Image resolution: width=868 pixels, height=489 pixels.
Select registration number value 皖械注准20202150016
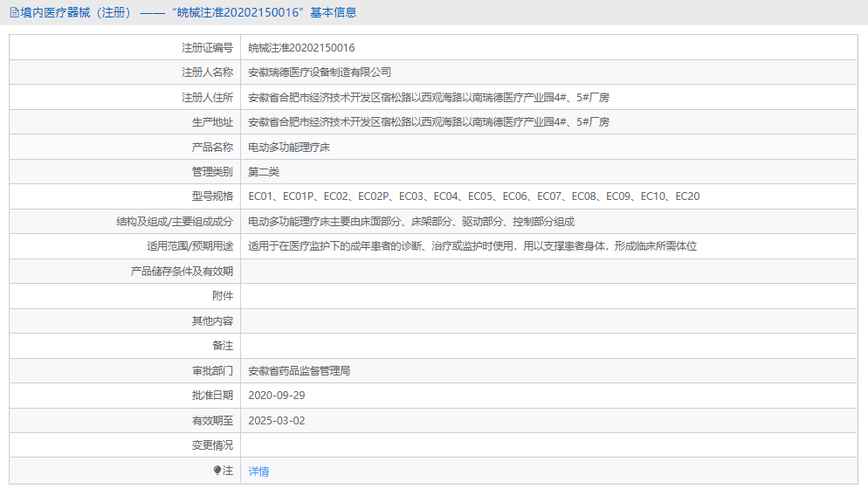pos(301,48)
